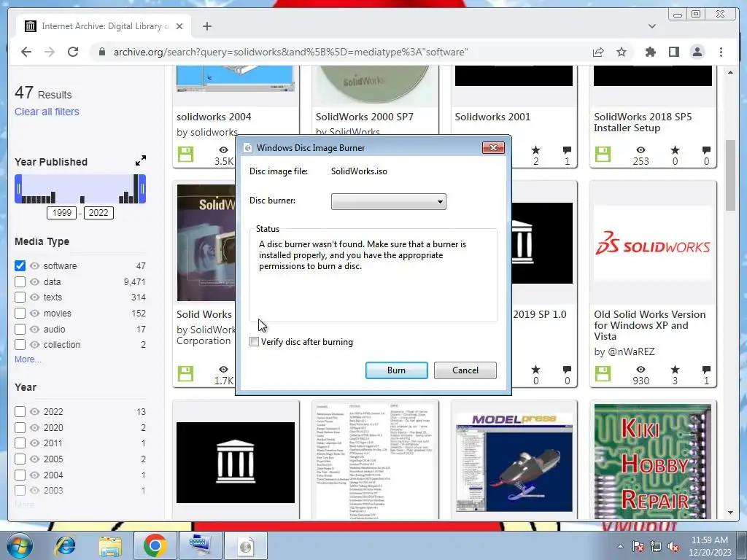Close the Internet Archive tab
The width and height of the screenshot is (747, 560).
pos(179,26)
